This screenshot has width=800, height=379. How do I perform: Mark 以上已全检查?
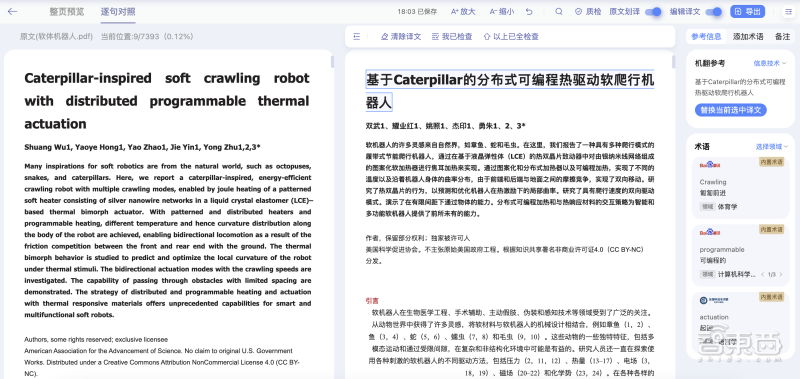click(x=511, y=37)
